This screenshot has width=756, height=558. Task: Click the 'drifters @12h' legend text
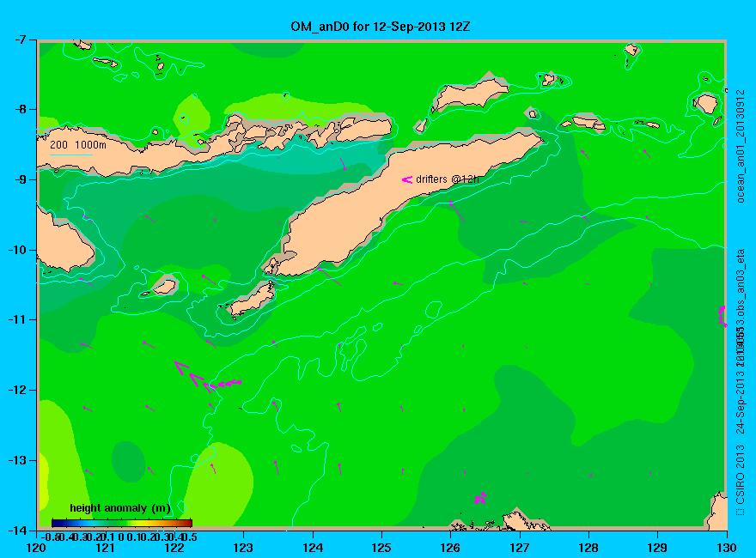click(x=448, y=179)
